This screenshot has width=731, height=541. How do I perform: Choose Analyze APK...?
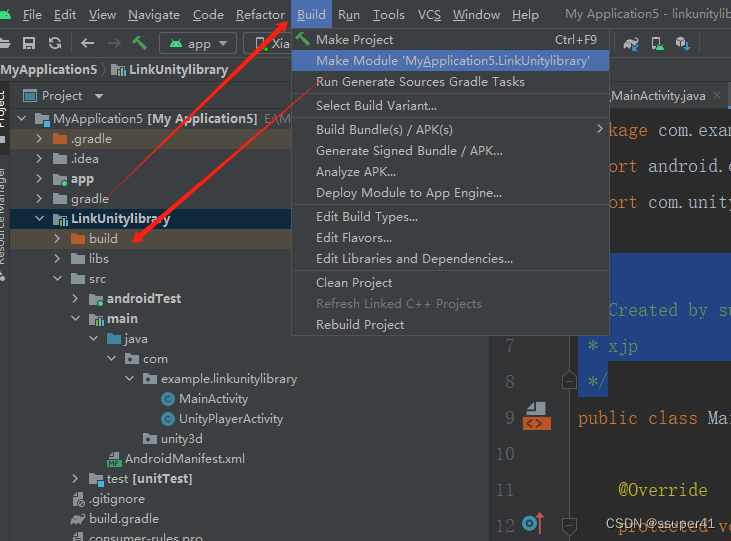[450, 172]
